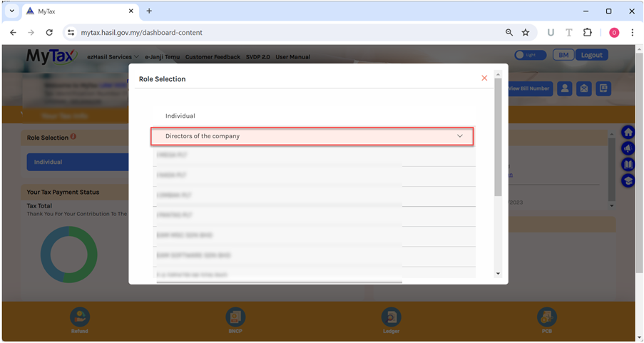Open the user profile icon
This screenshot has height=343, width=644.
[565, 88]
